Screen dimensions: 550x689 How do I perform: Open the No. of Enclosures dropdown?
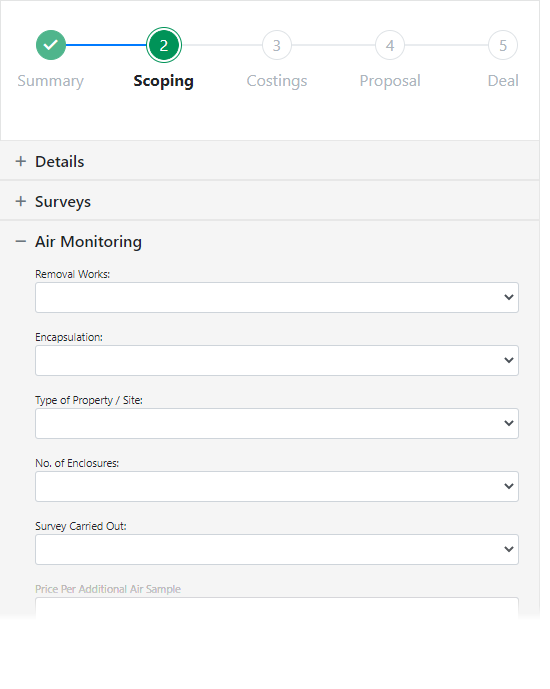(277, 486)
